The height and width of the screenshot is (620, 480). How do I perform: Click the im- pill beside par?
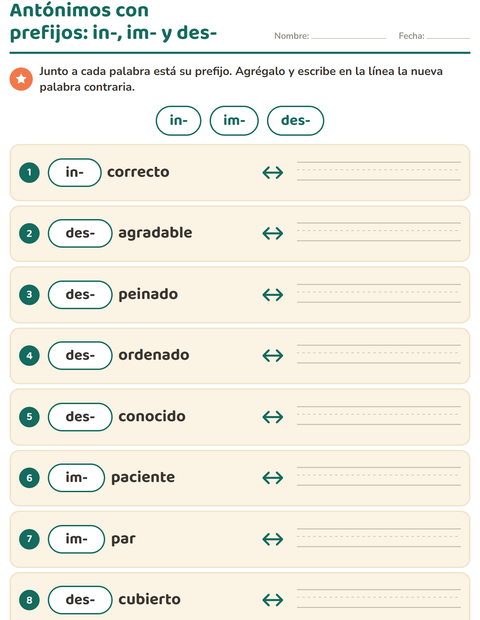[76, 539]
